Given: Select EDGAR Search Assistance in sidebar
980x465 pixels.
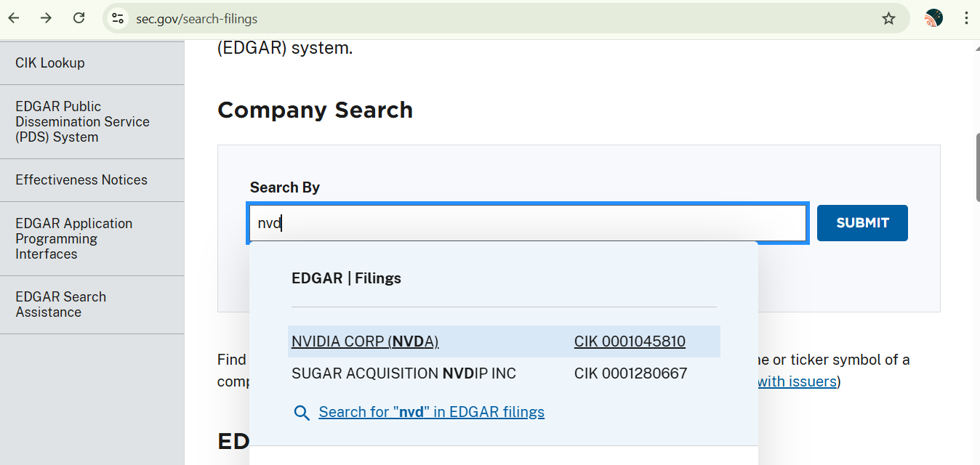Looking at the screenshot, I should click(x=61, y=304).
